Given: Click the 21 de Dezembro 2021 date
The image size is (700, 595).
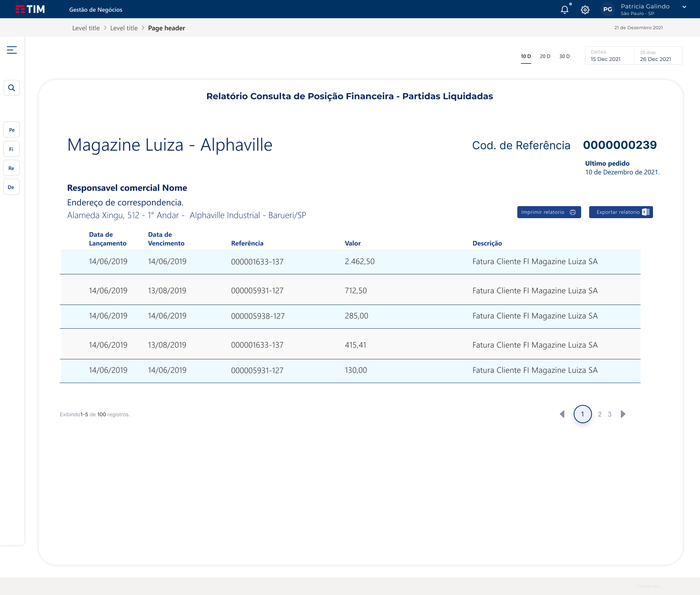Looking at the screenshot, I should 638,28.
